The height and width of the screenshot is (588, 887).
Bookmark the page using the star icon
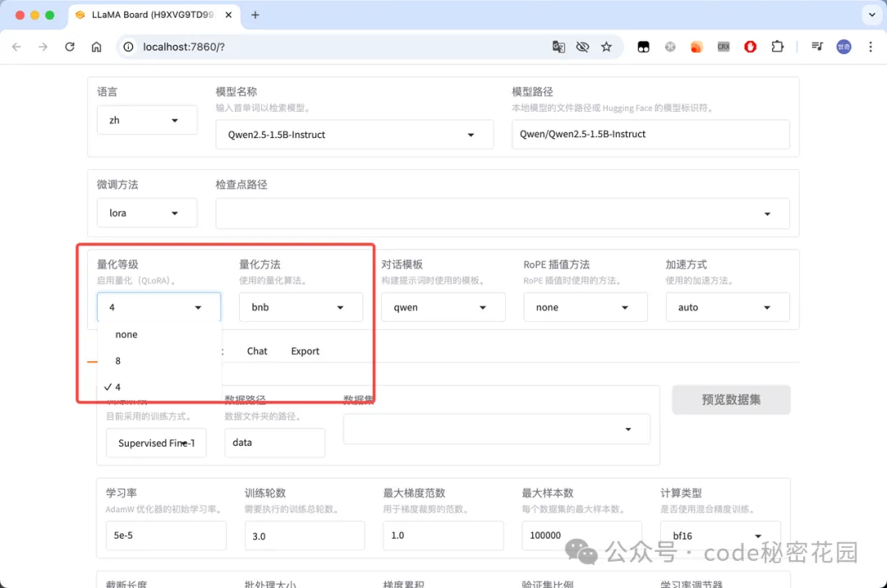[607, 47]
